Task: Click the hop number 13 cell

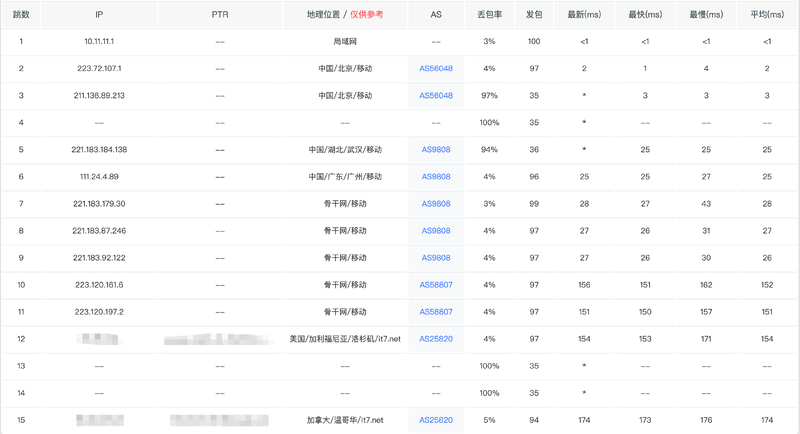Action: coord(21,366)
